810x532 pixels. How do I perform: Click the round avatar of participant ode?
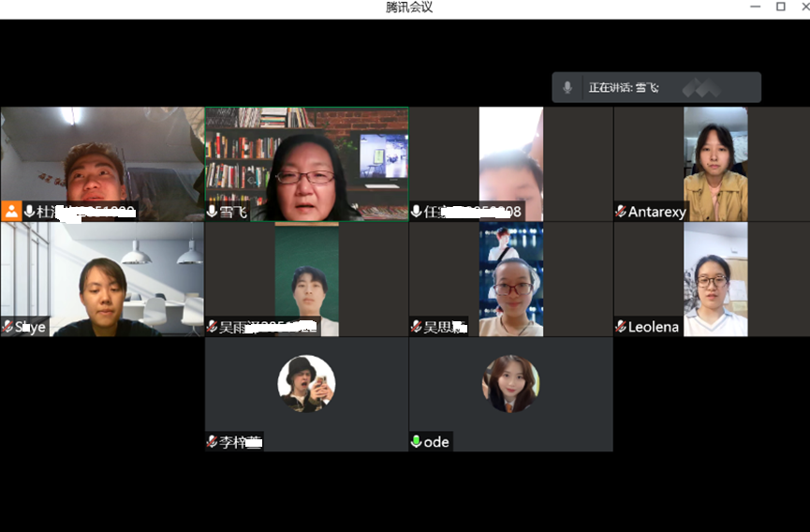[x=511, y=384]
